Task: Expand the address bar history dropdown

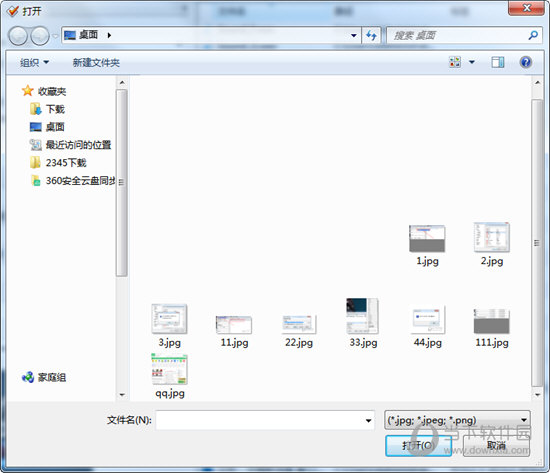Action: click(x=354, y=35)
